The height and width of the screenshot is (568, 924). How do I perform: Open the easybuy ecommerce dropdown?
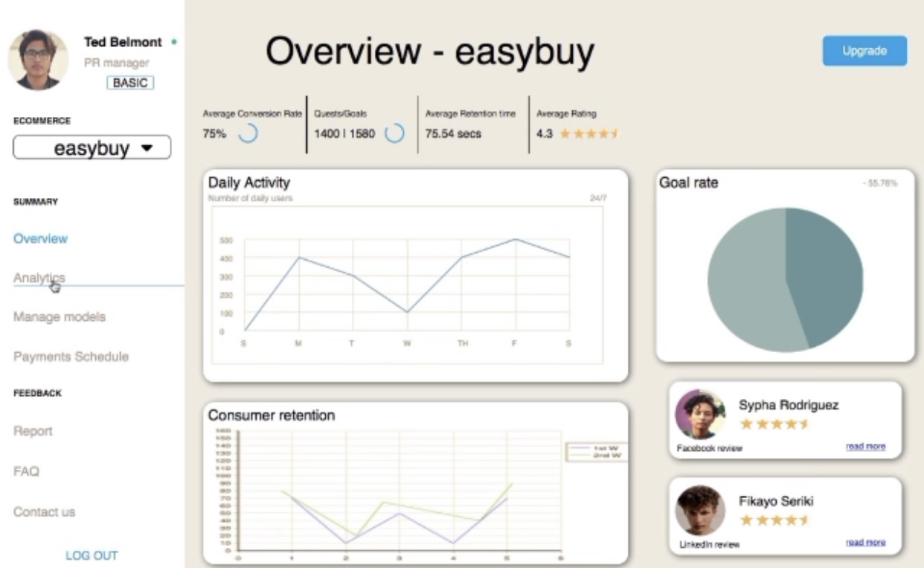pos(92,147)
